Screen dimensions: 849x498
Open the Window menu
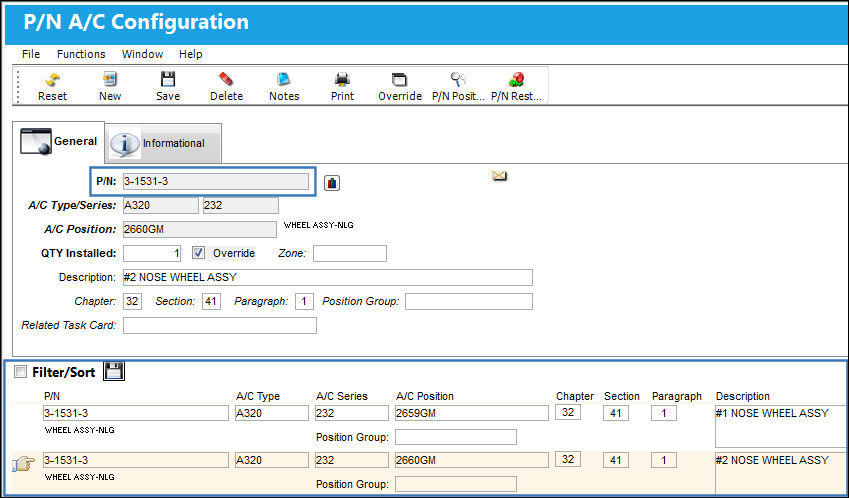142,54
